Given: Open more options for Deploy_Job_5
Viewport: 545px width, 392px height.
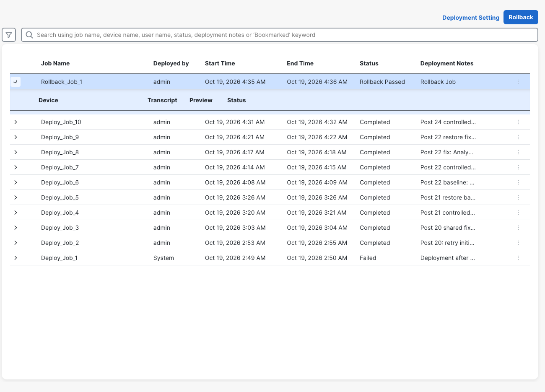Looking at the screenshot, I should click(518, 197).
